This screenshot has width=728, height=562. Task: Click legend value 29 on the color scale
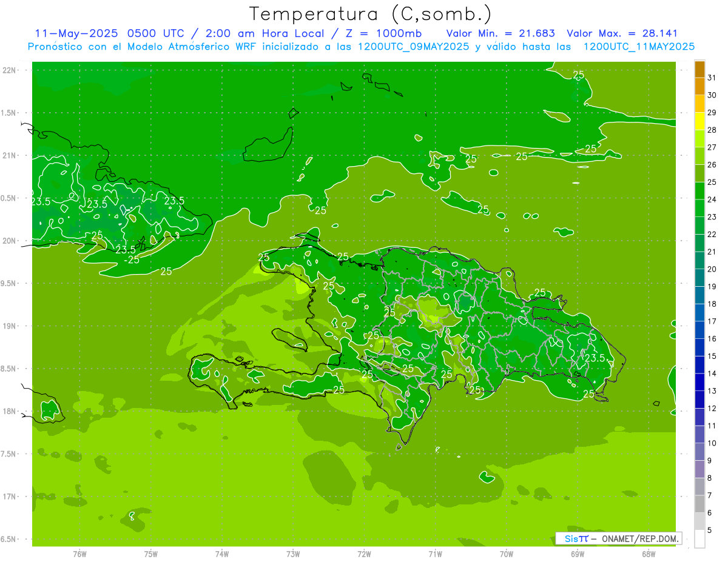(712, 112)
